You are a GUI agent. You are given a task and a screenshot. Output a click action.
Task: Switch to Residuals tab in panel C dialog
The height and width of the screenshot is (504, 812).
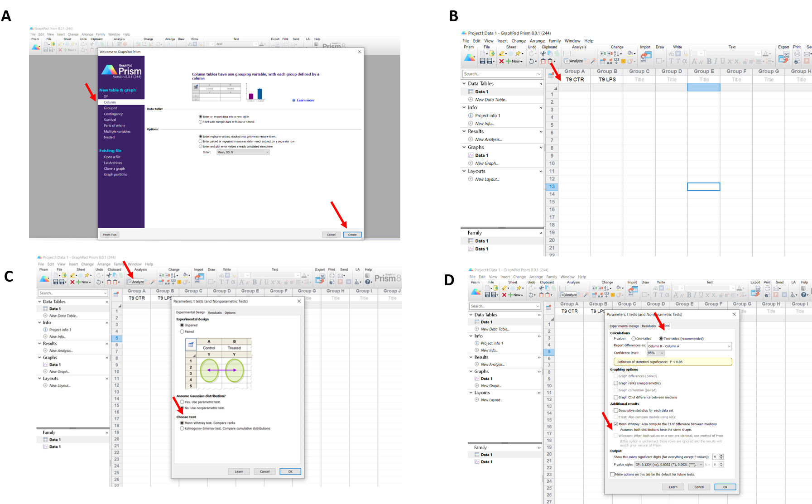(x=215, y=312)
